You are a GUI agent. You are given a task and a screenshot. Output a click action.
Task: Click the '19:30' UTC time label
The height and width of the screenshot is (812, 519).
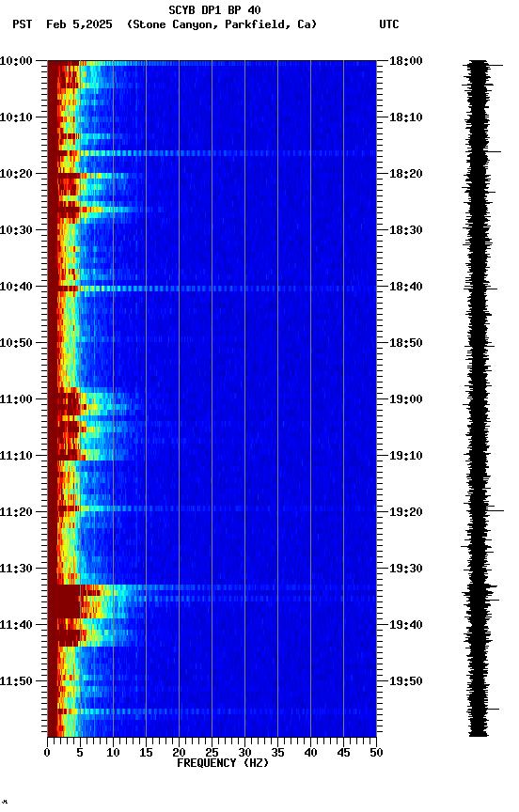(x=406, y=569)
